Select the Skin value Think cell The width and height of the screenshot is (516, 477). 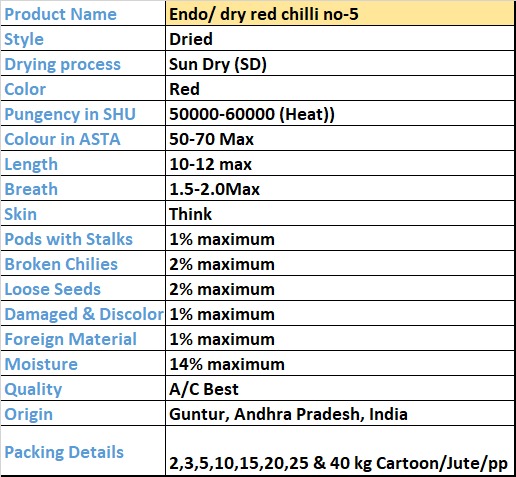click(340, 214)
